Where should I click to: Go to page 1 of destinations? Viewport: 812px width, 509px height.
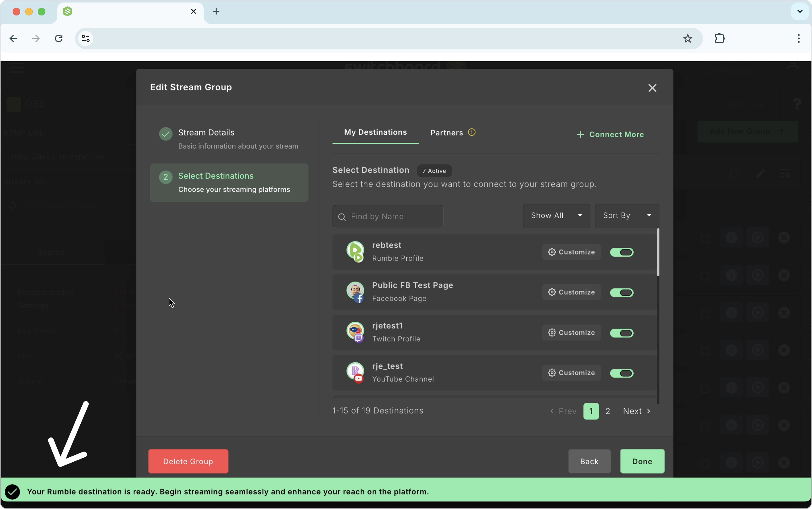(591, 411)
